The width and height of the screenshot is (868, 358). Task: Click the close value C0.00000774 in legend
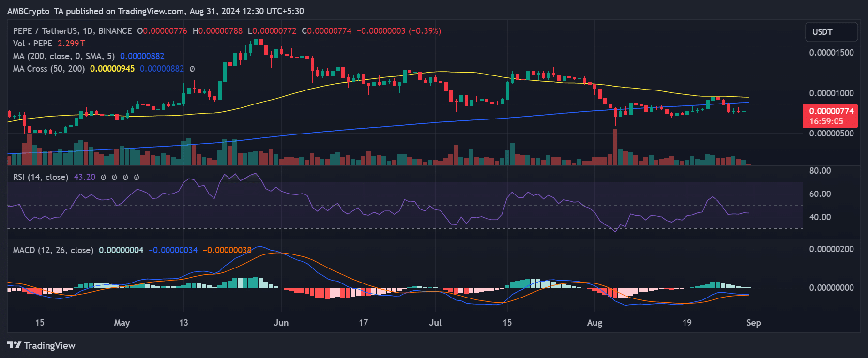coord(326,31)
